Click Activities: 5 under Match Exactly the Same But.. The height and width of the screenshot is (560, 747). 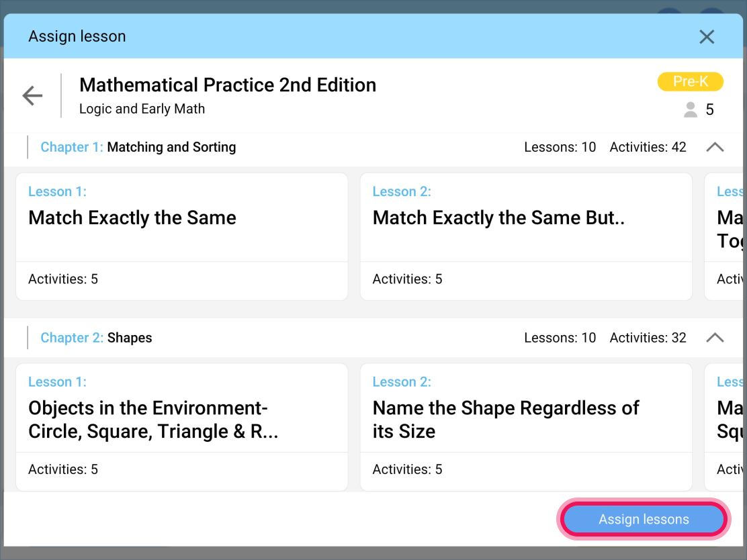407,279
